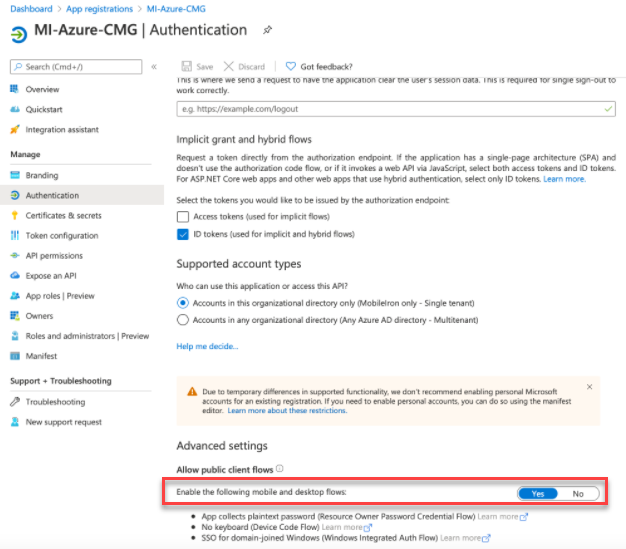Click Learn more in implicit grant description
The image size is (626, 549).
pos(565,179)
